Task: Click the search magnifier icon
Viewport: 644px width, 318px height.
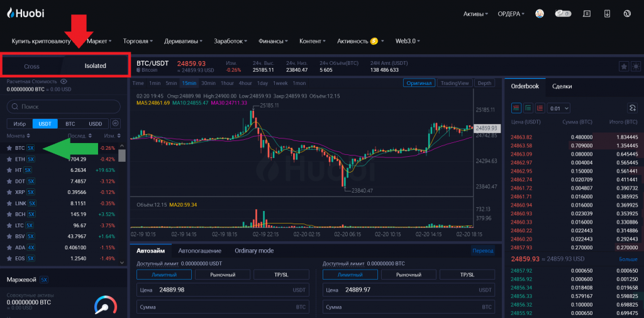Action: pyautogui.click(x=15, y=106)
